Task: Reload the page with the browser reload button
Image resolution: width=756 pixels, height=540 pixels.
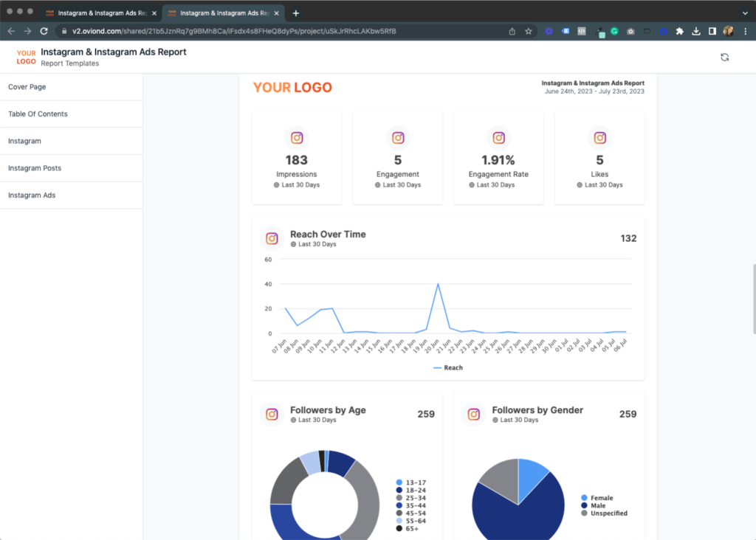Action: [x=44, y=31]
